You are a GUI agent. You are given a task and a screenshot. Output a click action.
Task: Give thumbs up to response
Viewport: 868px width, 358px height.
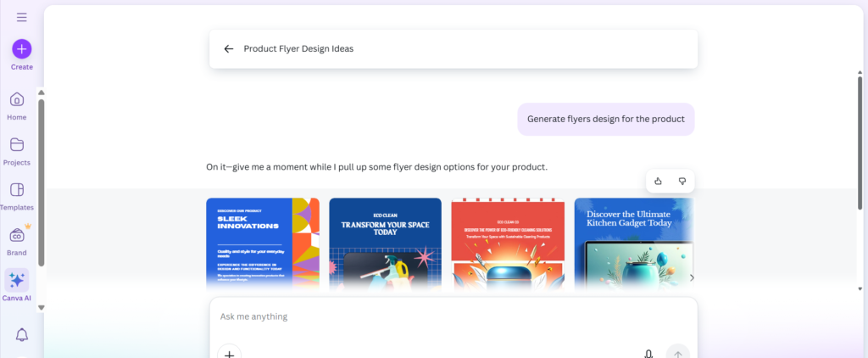pos(659,181)
